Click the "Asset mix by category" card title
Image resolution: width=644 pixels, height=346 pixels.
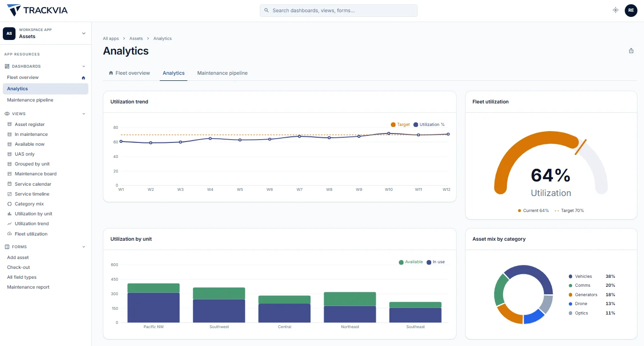point(499,239)
